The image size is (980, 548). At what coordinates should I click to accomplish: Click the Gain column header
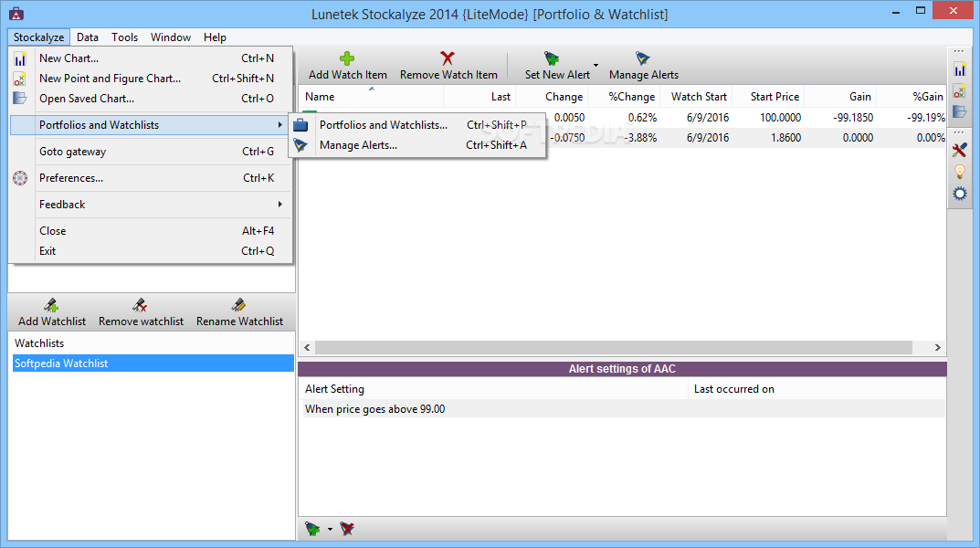tap(841, 97)
